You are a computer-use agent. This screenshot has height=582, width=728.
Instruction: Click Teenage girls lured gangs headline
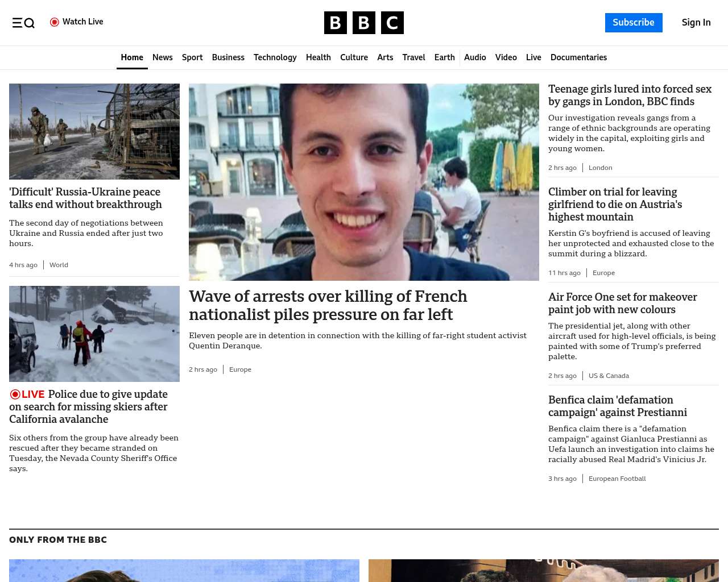pos(630,95)
